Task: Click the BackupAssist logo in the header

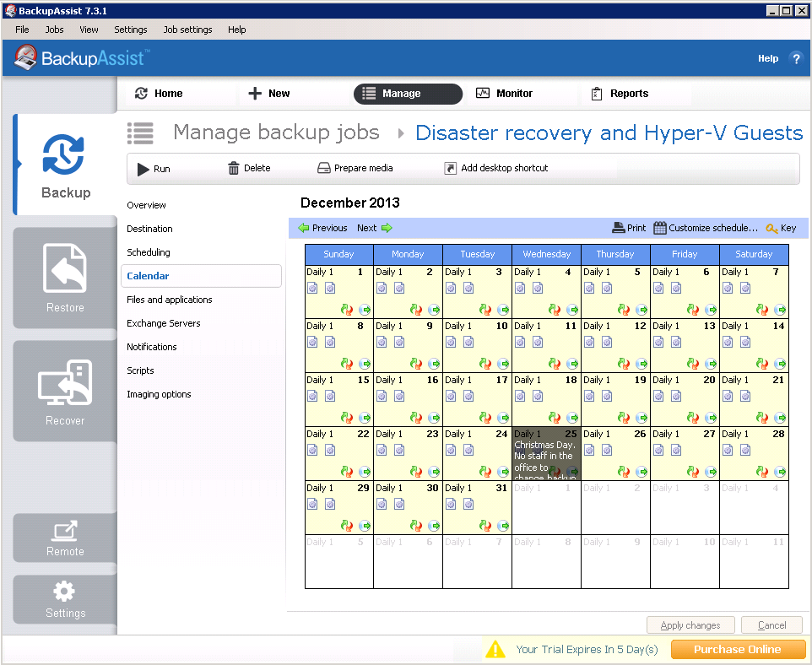Action: click(x=82, y=57)
